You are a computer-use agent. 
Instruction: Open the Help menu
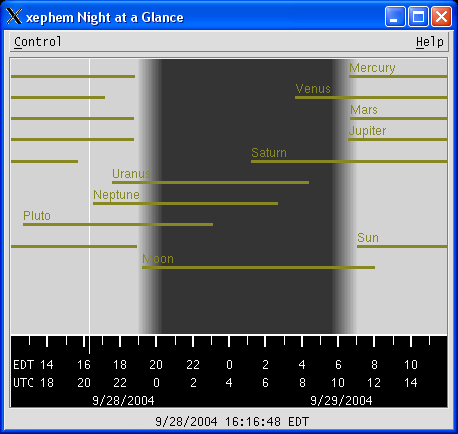pos(430,42)
